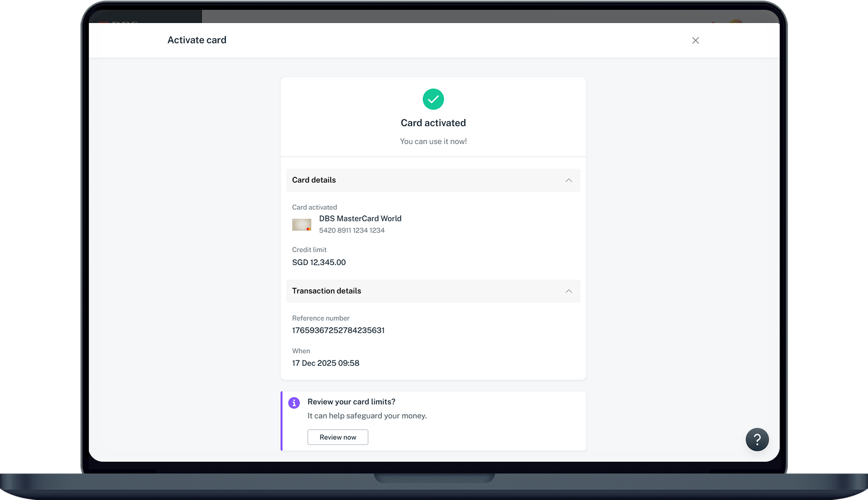
Task: Click the Transaction details section header
Action: [x=326, y=291]
